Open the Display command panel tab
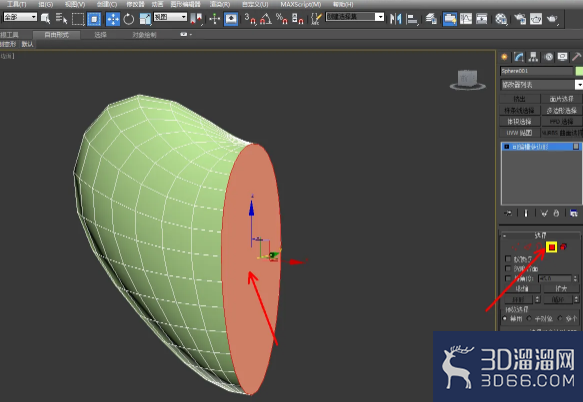Viewport: 583px width, 402px height. (x=562, y=57)
